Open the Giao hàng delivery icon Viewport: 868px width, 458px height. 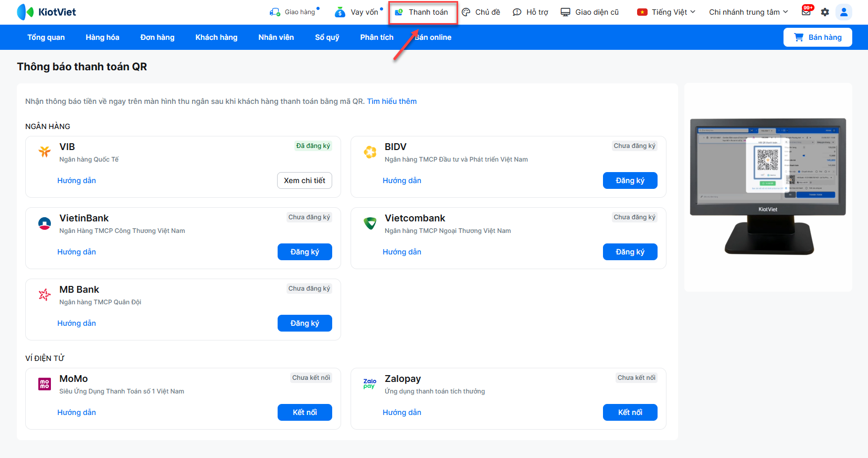[274, 12]
